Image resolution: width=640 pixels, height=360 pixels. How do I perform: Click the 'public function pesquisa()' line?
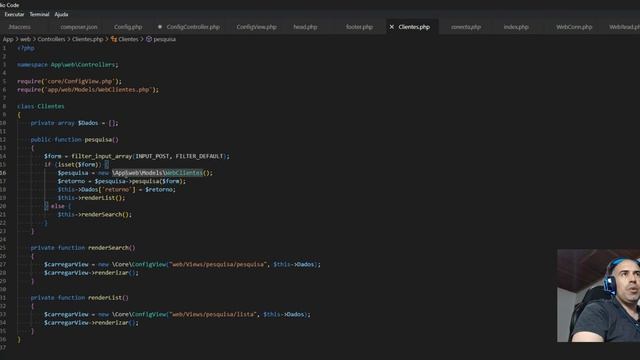pos(74,140)
